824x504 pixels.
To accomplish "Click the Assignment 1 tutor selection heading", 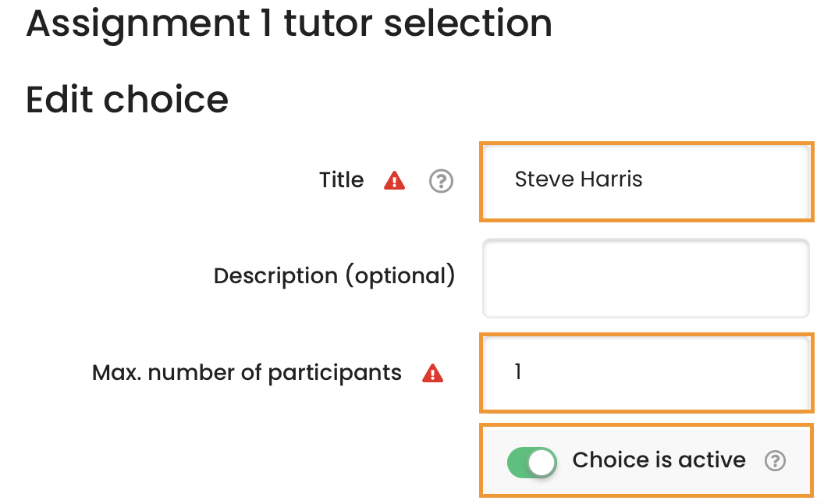I will pos(289,23).
